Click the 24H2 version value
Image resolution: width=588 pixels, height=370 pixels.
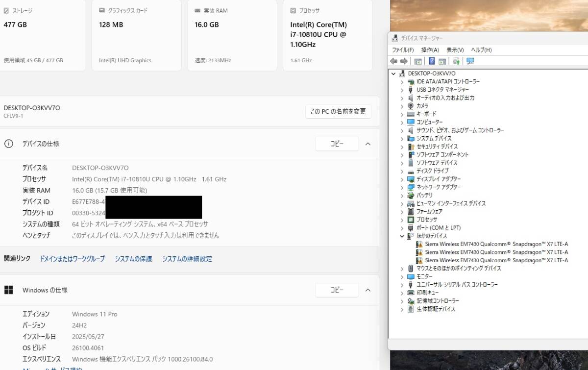coord(79,325)
